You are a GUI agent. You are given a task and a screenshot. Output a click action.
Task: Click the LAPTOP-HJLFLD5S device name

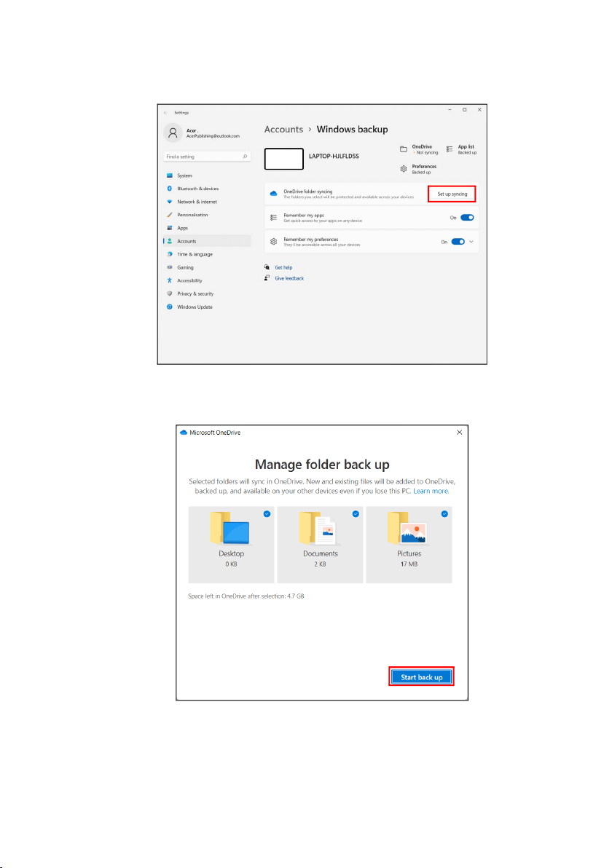334,156
